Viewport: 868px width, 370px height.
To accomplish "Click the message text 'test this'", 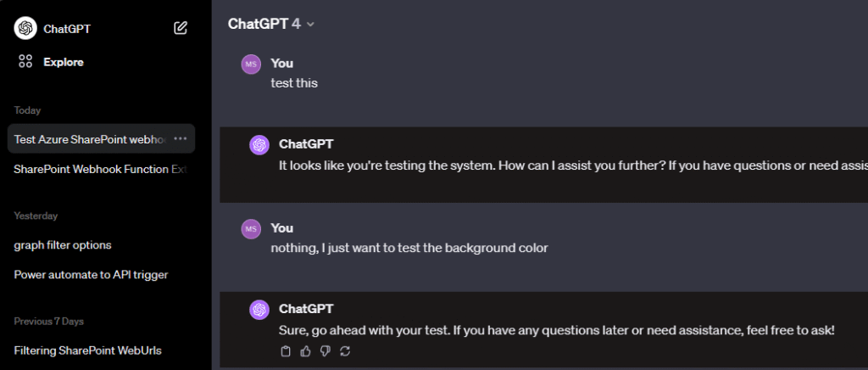I will coord(294,83).
